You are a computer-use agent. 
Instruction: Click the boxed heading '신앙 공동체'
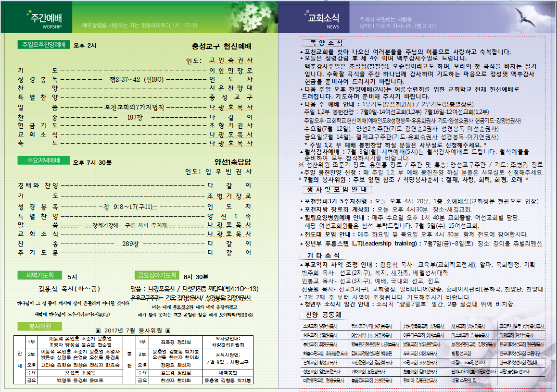pos(324,315)
